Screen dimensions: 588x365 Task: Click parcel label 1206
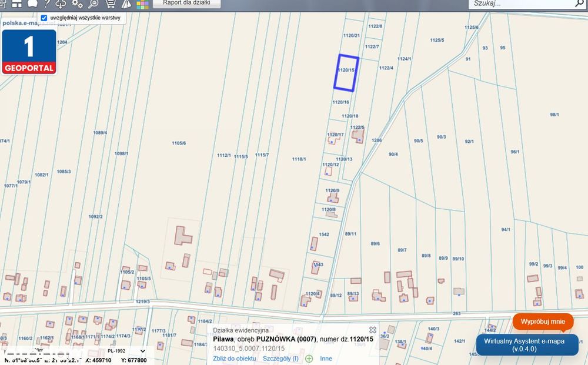pos(377,140)
